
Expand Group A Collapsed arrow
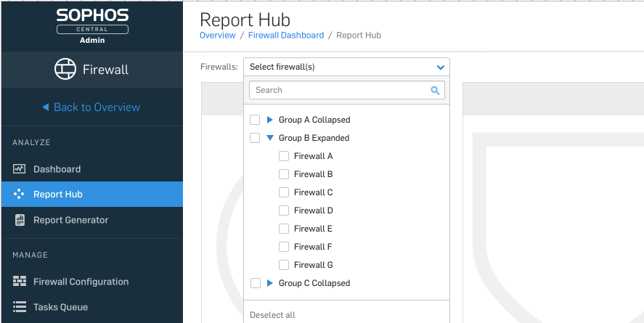tap(270, 120)
